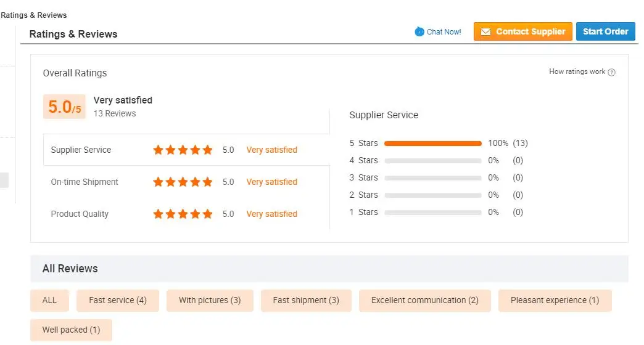Image resolution: width=644 pixels, height=345 pixels.
Task: Click the 5 Stars rating bar
Action: pyautogui.click(x=433, y=143)
